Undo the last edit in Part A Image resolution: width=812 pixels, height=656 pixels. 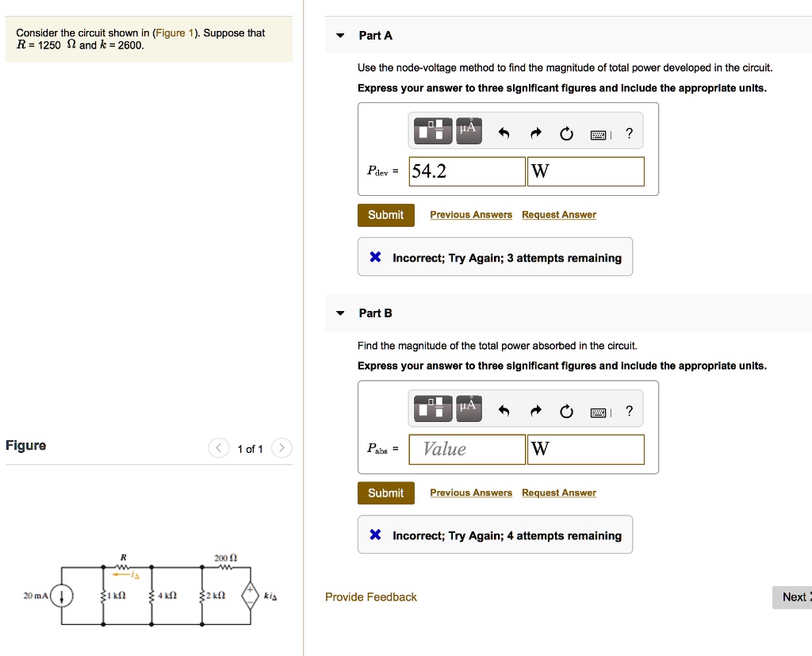click(503, 134)
